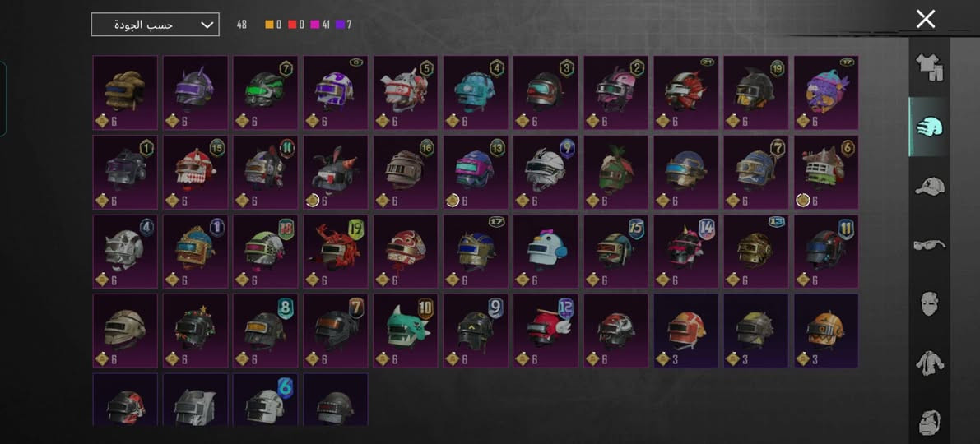Open the outfits category icon in sidebar

coord(929,67)
